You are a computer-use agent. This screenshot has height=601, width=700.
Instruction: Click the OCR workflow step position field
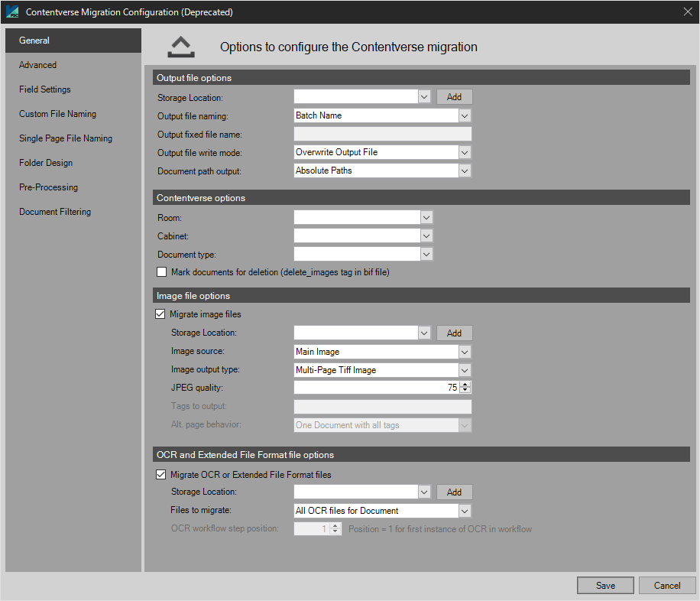[x=312, y=528]
